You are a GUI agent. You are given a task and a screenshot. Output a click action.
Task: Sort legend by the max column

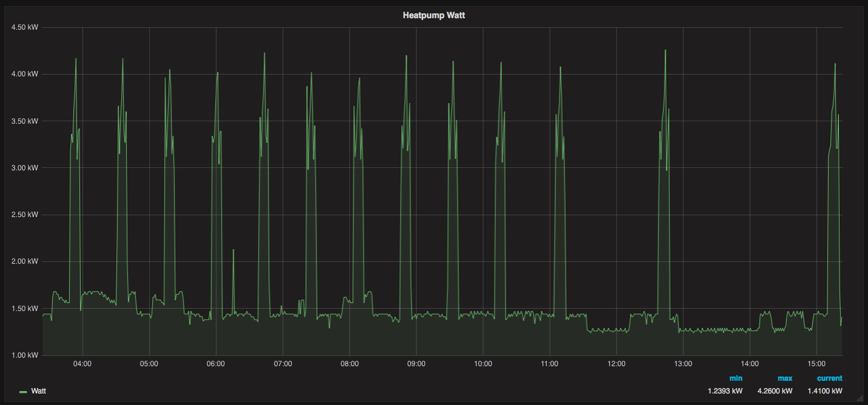[x=784, y=378]
